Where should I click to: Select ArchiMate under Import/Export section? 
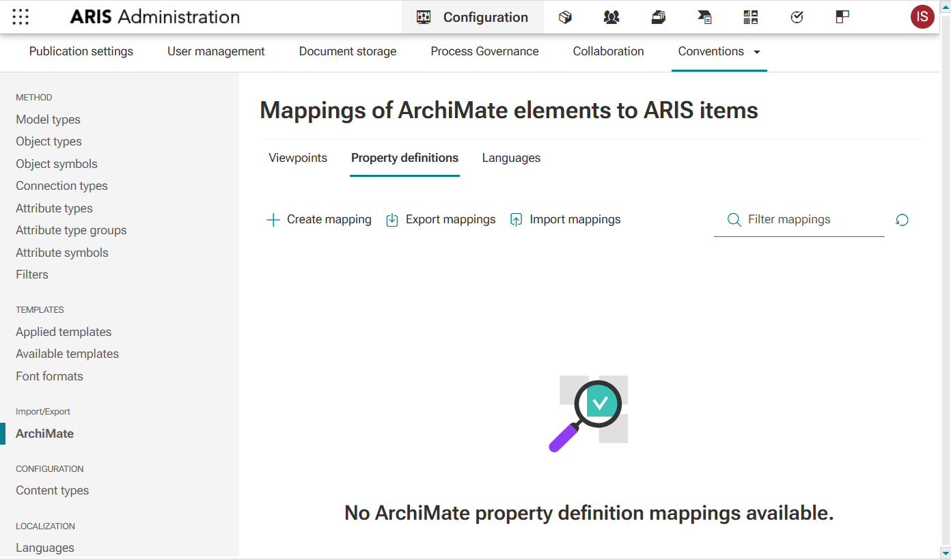tap(44, 433)
